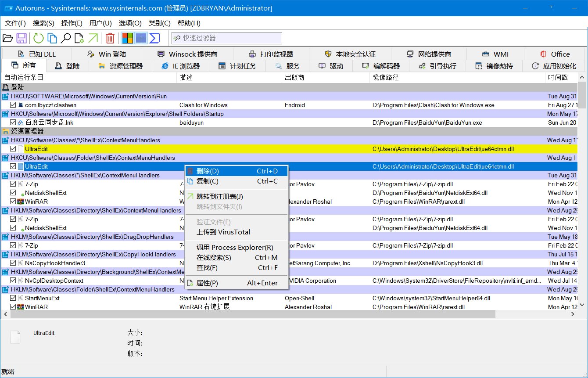Click the red trash Delete toolbar icon

(110, 38)
